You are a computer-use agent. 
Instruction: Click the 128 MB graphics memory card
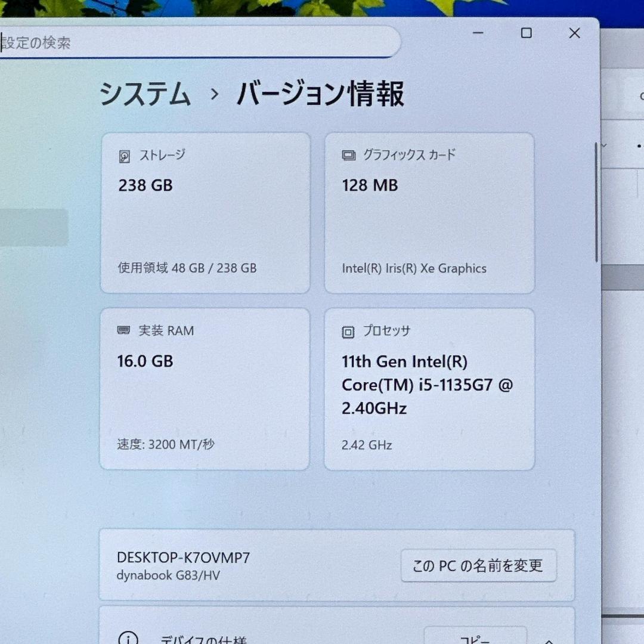coord(429,212)
